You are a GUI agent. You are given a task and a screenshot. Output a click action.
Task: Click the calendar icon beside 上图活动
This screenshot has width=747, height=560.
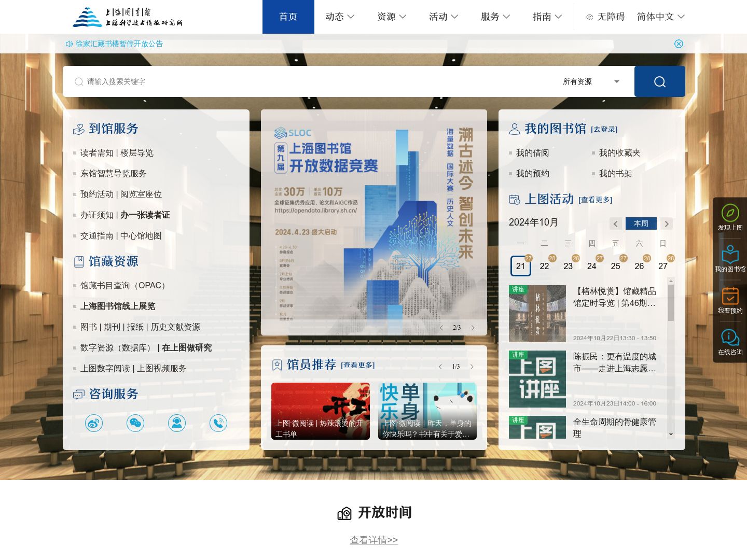coord(515,200)
